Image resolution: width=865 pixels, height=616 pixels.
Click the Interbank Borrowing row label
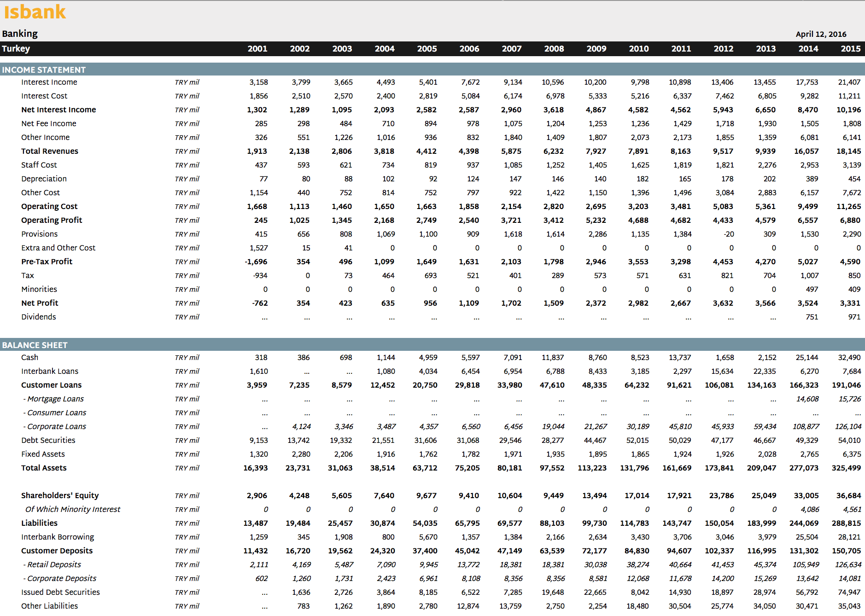[x=58, y=537]
